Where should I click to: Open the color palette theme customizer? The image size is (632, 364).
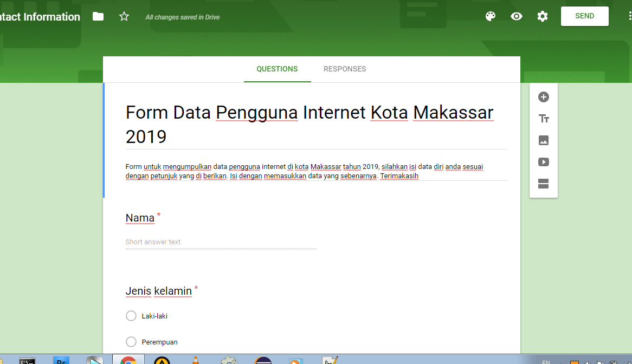[x=491, y=16]
